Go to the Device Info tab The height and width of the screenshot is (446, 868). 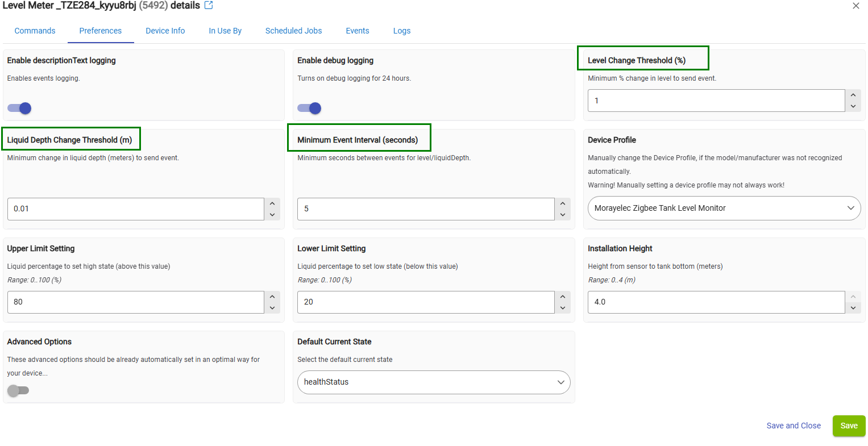click(x=165, y=31)
